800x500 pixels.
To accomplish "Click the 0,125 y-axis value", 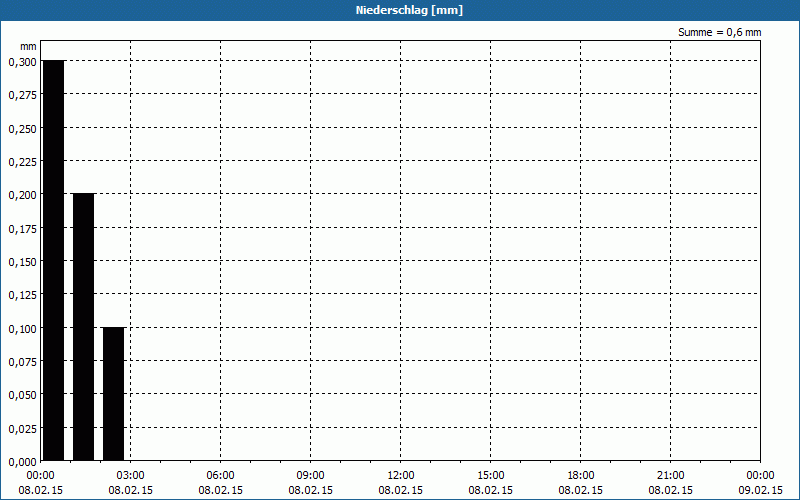I will click(23, 295).
